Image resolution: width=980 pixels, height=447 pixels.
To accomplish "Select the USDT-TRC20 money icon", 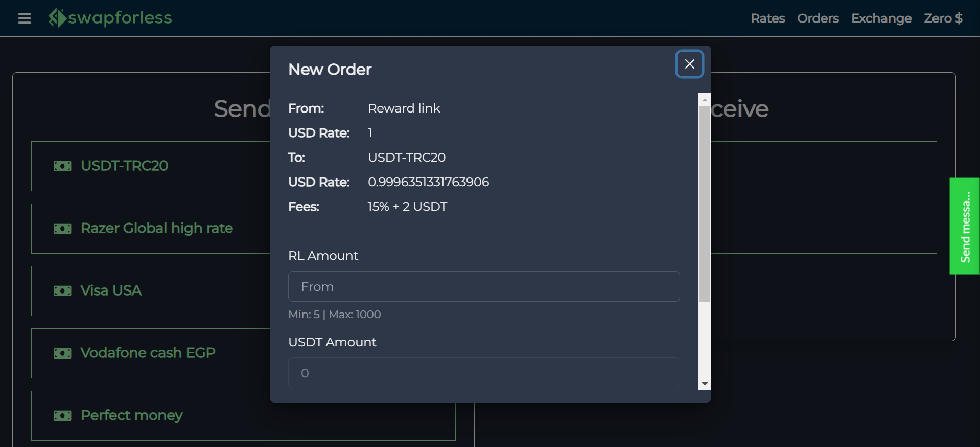I will [62, 166].
